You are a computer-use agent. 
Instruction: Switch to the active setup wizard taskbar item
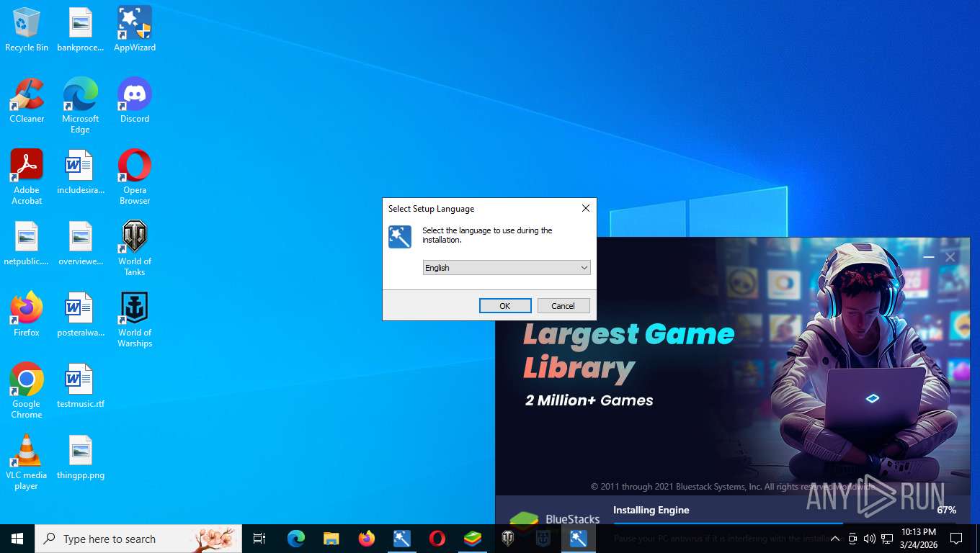[x=579, y=539]
